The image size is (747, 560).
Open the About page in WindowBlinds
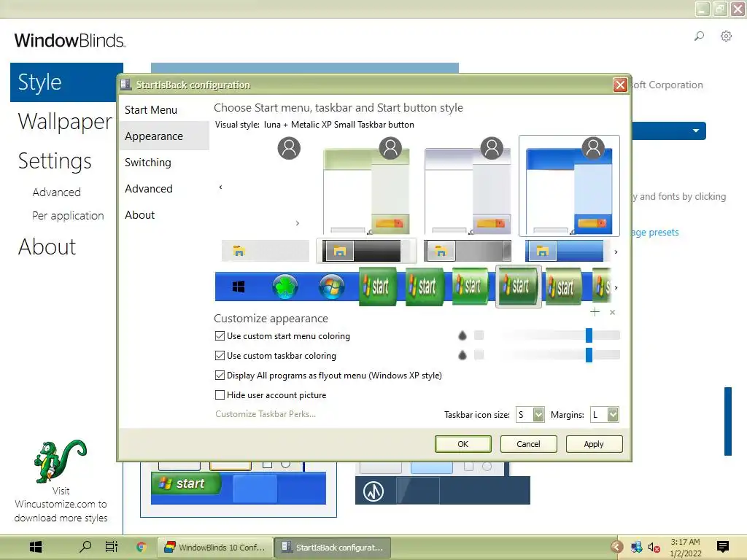coord(47,246)
